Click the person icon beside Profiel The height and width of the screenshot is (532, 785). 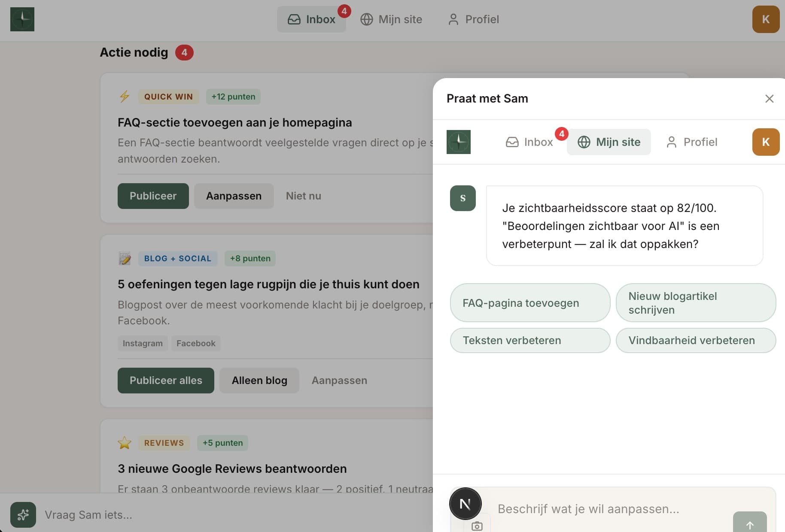tap(453, 19)
